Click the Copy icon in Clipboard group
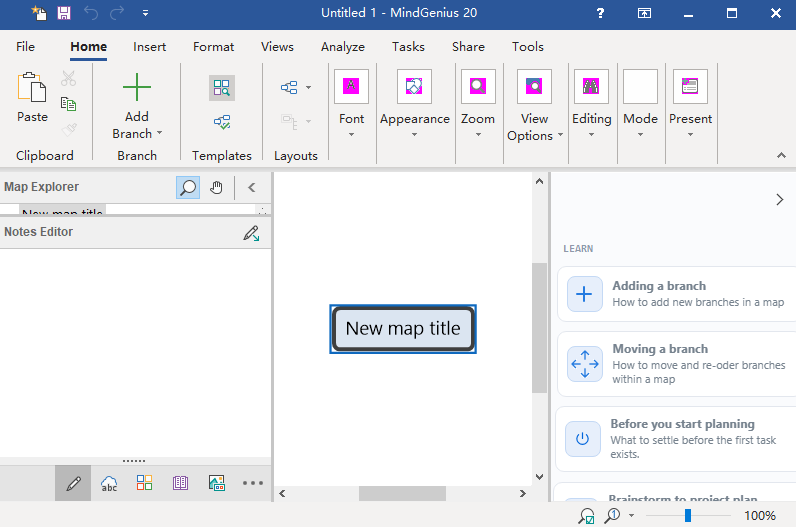This screenshot has height=527, width=796. click(69, 104)
